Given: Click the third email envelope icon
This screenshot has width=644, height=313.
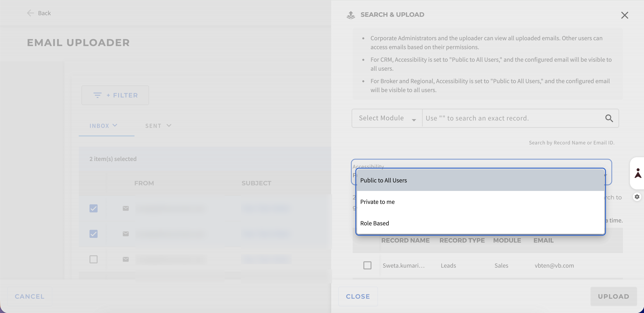Looking at the screenshot, I should (126, 259).
